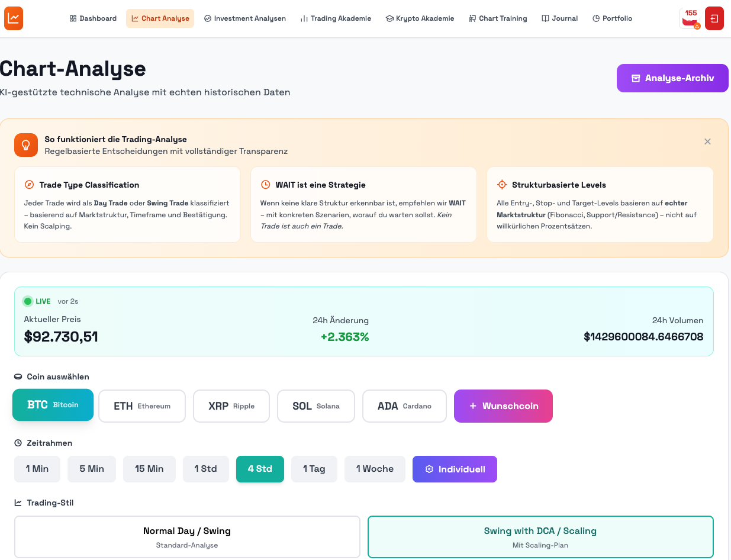This screenshot has height=560, width=731.
Task: Click the clock icon beside WAIT ist eine Strategie
Action: click(265, 185)
